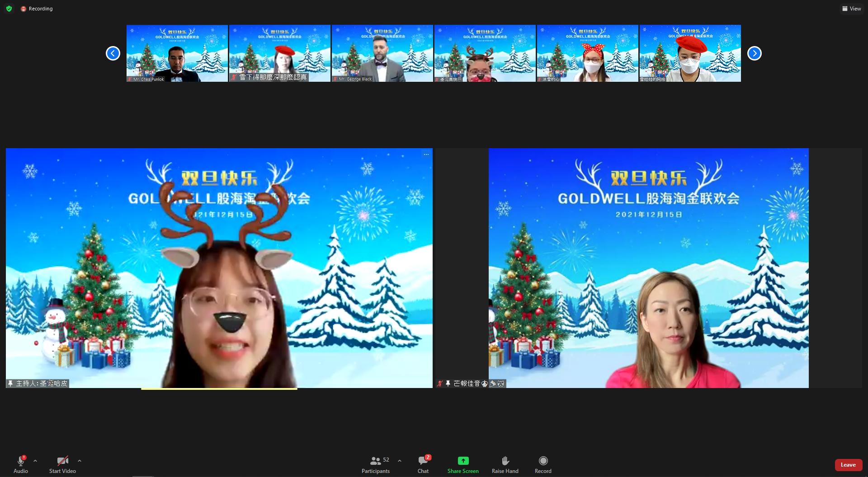Click the green encryption shield icon
868x477 pixels.
[x=9, y=9]
